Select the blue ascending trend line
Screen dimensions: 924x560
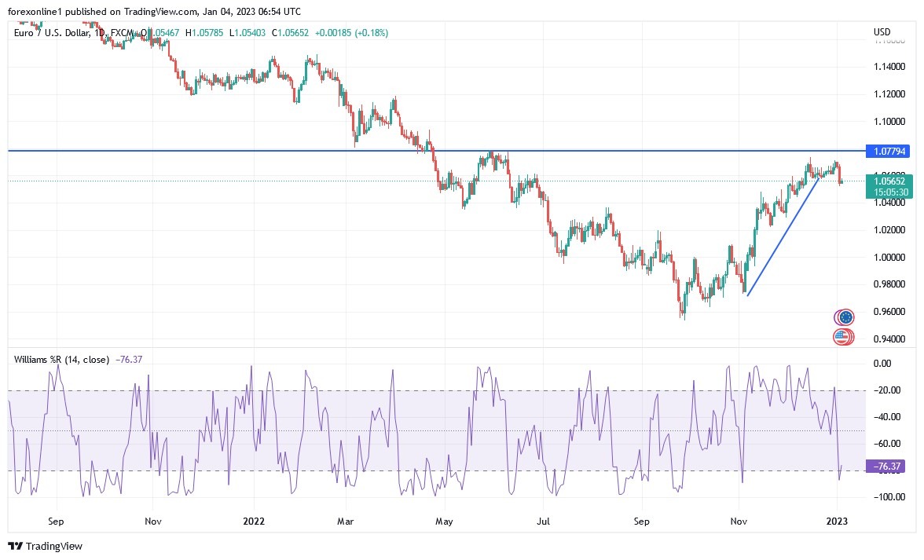pos(783,236)
